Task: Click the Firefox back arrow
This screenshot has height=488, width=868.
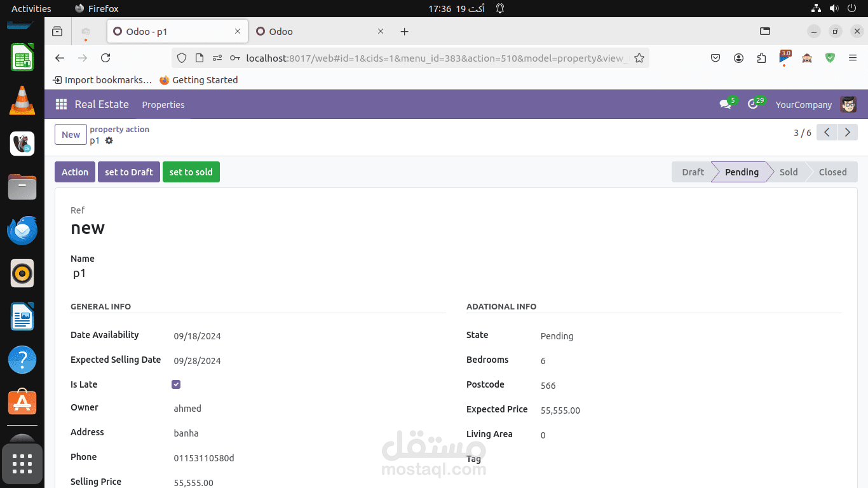Action: (60, 58)
